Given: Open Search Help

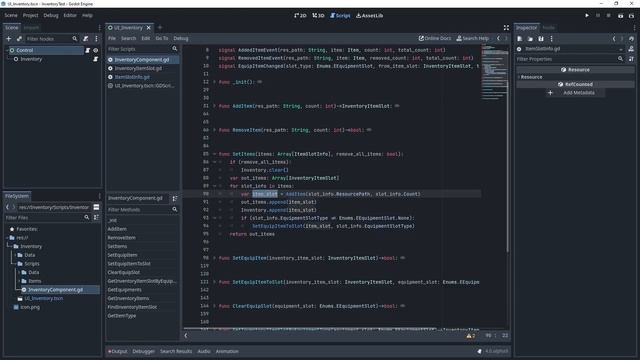Looking at the screenshot, I should click(x=472, y=38).
